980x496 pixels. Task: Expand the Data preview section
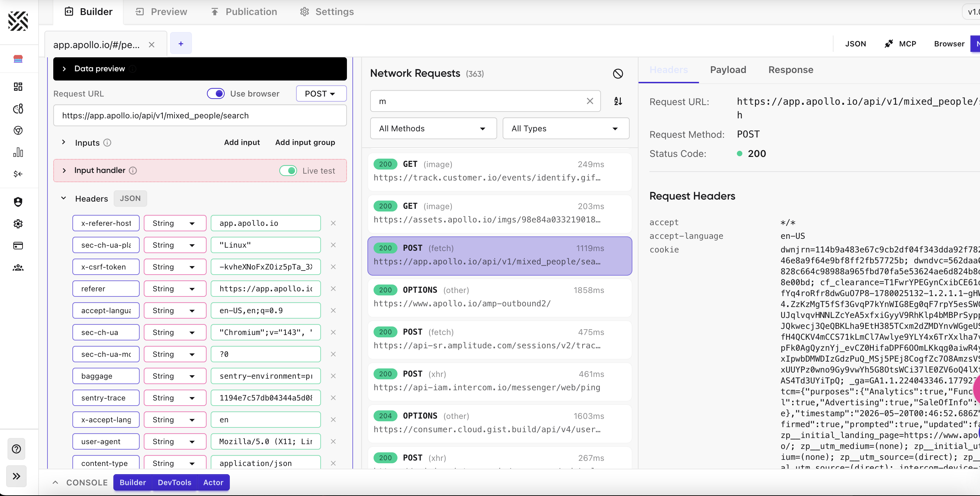tap(64, 69)
